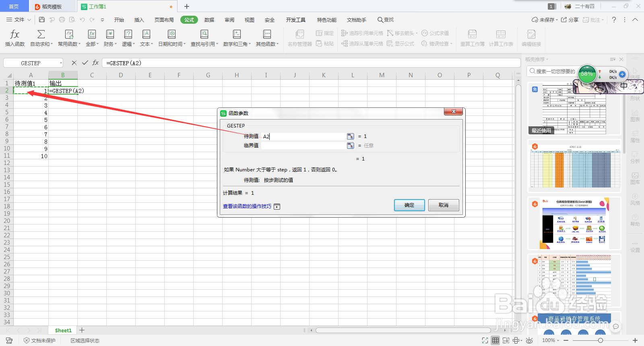Collapse the ribbon with the up chevron
Screen dimensions: 644x346
[x=635, y=20]
